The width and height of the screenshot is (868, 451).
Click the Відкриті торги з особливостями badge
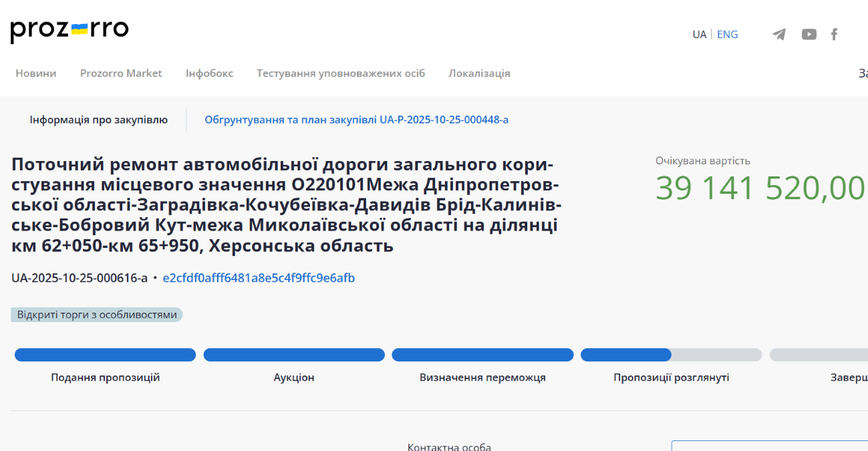click(x=97, y=315)
